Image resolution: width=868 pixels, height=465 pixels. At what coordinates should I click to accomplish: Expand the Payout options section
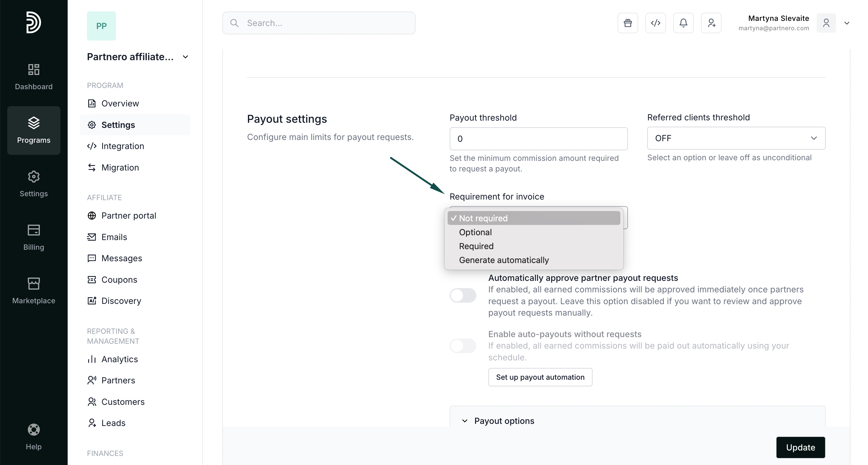click(x=504, y=421)
